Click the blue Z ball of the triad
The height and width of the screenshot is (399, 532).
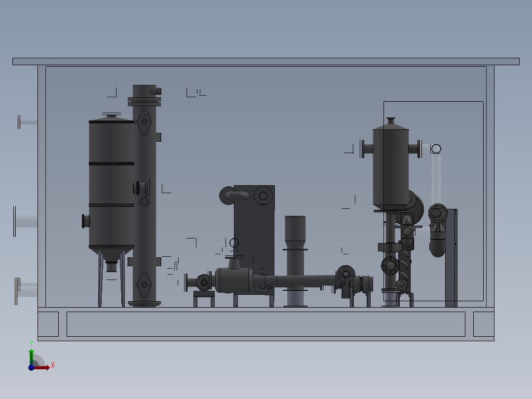31,367
